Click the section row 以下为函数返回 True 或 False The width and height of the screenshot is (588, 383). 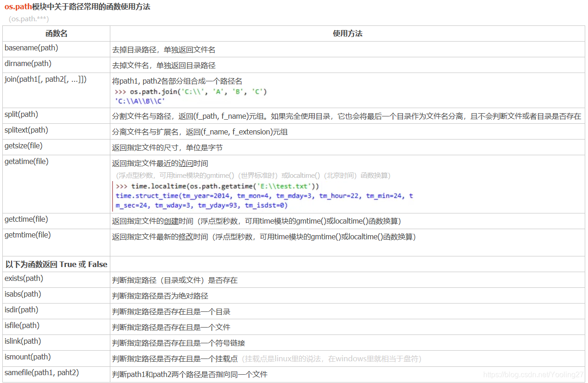click(x=56, y=264)
